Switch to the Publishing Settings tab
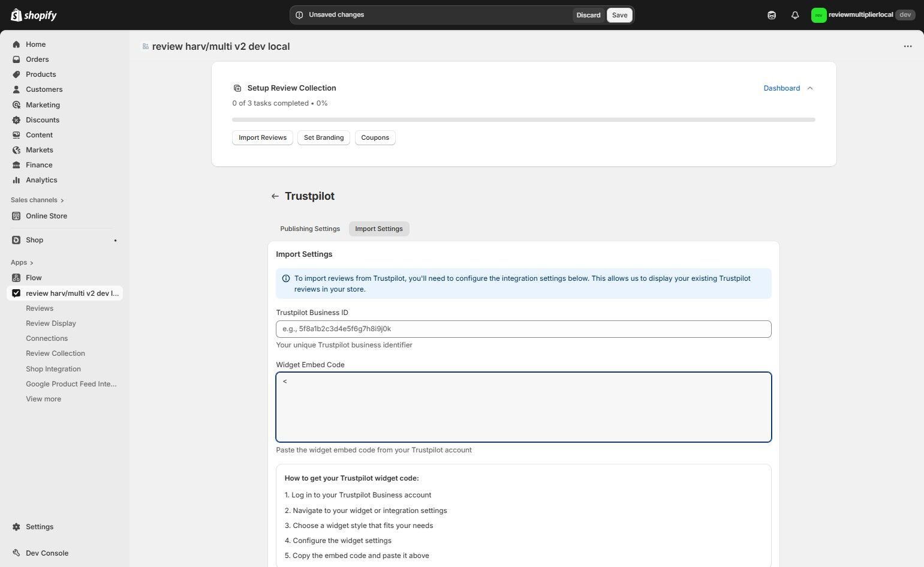This screenshot has height=567, width=924. 309,229
